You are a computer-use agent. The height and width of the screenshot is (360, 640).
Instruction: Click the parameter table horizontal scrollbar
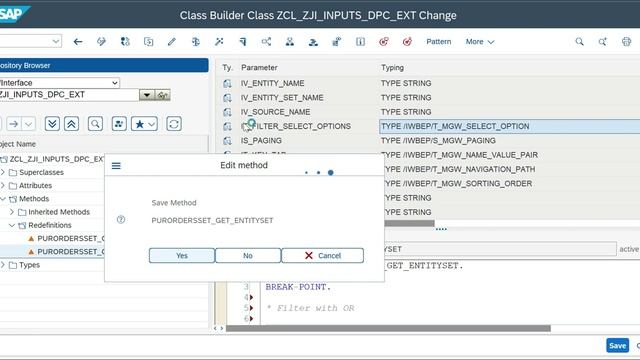[410, 223]
